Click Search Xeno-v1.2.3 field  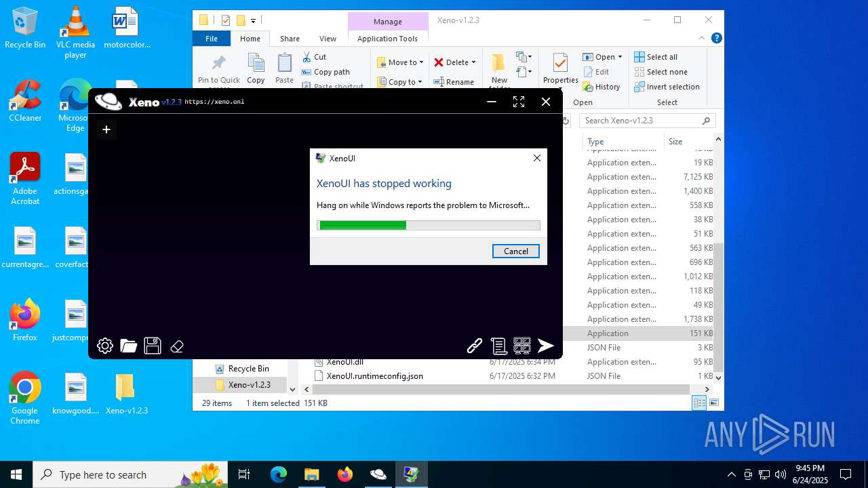[x=648, y=121]
